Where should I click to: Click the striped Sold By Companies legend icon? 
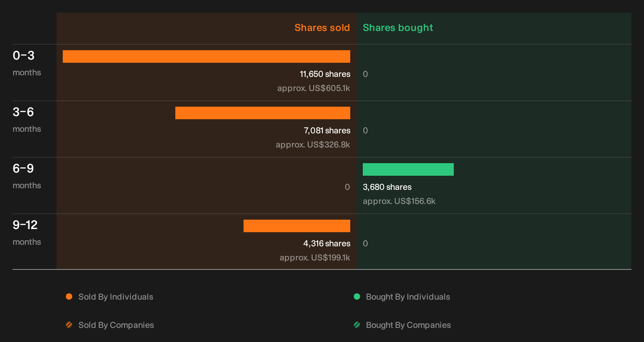click(69, 325)
